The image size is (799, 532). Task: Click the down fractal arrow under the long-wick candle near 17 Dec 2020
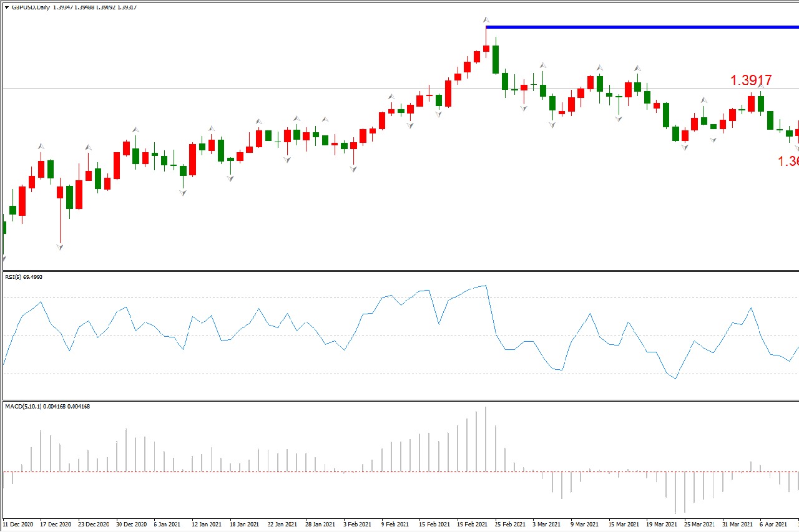click(x=60, y=247)
